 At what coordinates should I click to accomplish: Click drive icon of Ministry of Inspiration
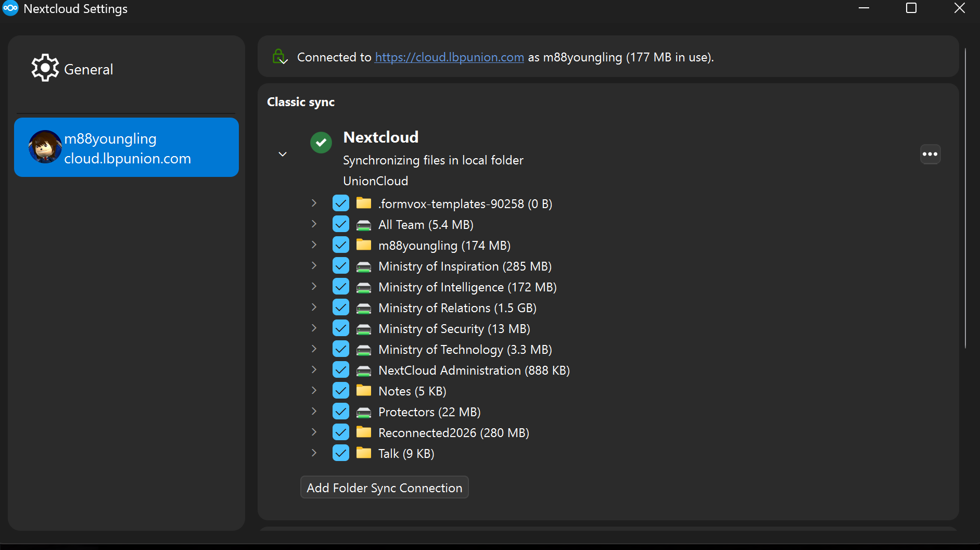[364, 266]
